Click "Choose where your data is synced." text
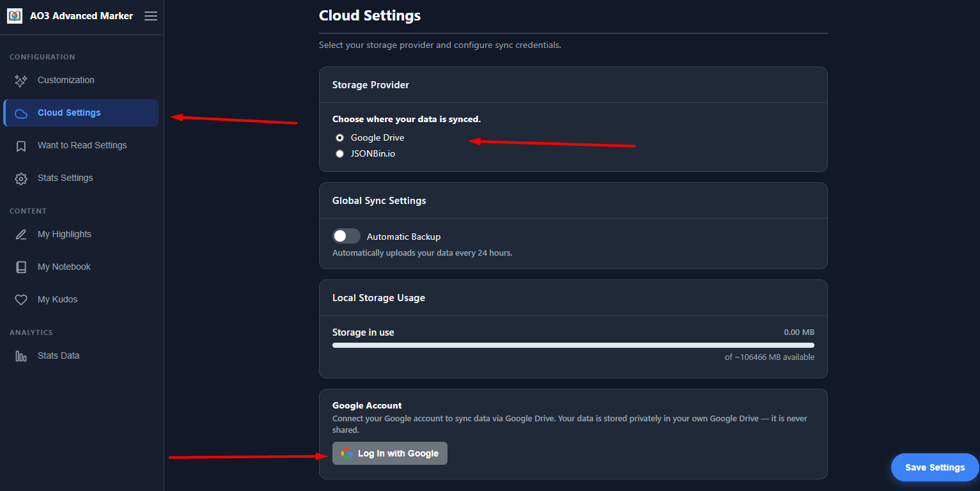Screen dimensions: 980x491 [x=407, y=119]
